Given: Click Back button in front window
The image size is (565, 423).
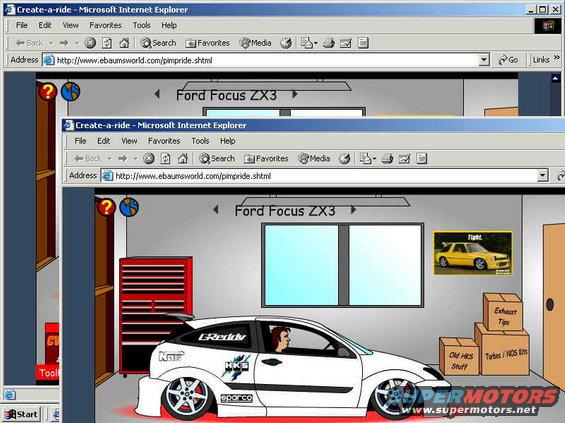Looking at the screenshot, I should (88, 159).
